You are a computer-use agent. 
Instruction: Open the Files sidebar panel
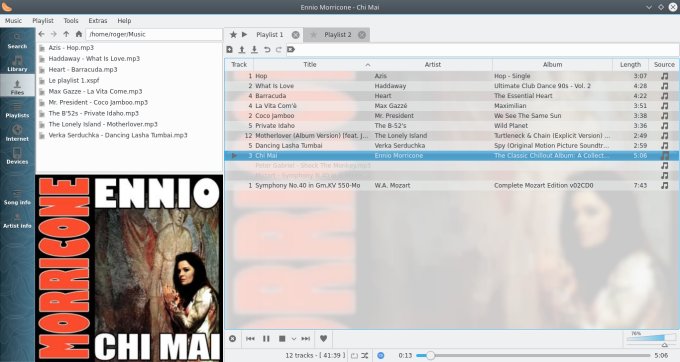(x=17, y=87)
